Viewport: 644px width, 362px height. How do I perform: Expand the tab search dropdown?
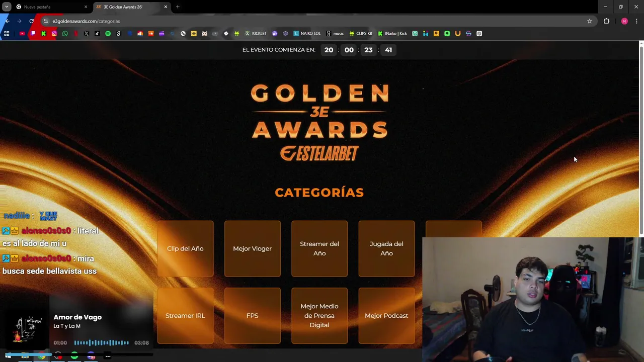[7, 7]
